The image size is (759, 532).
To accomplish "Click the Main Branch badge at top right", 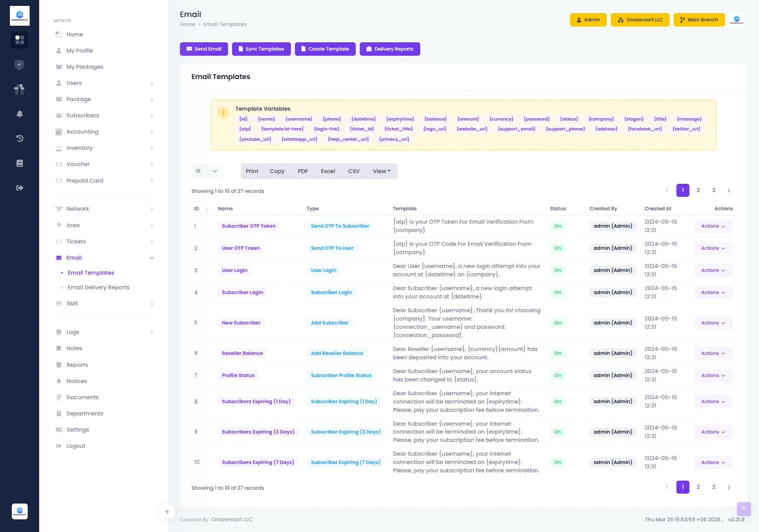I will 699,19.
